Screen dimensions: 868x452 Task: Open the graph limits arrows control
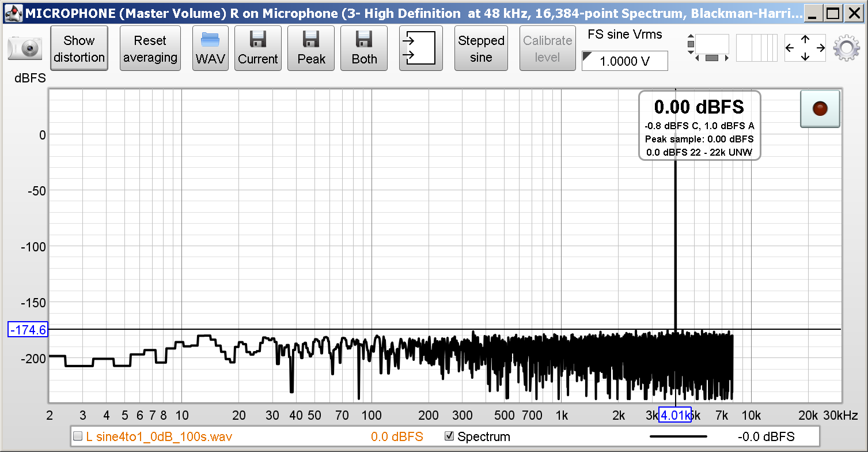(x=805, y=48)
